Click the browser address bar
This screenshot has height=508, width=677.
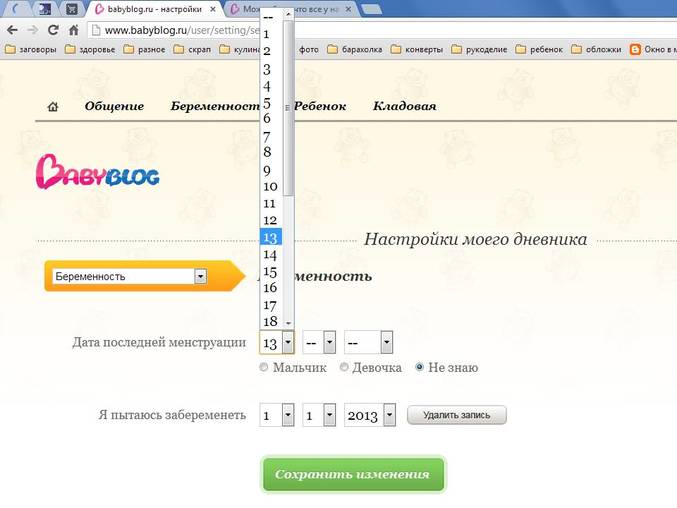click(x=180, y=30)
